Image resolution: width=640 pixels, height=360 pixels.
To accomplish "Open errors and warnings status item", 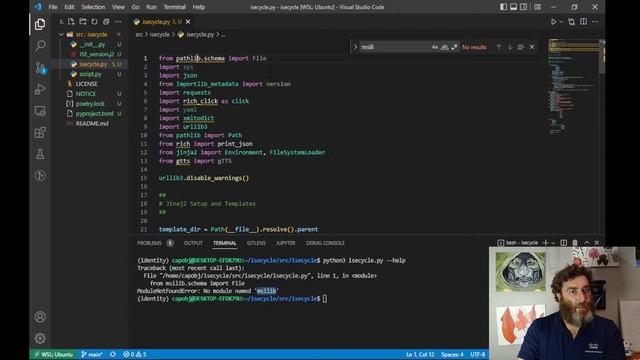I will tap(135, 354).
